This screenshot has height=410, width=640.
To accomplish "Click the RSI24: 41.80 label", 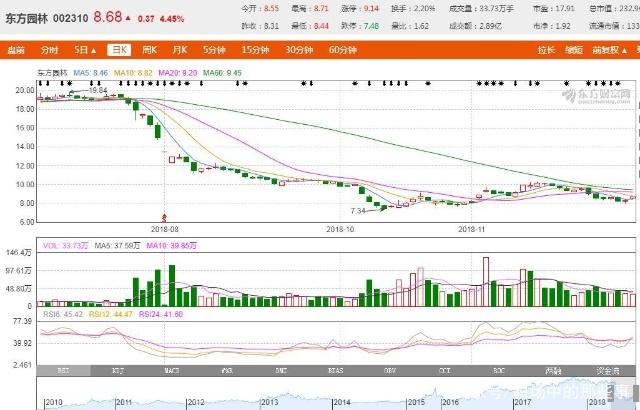I will (161, 314).
